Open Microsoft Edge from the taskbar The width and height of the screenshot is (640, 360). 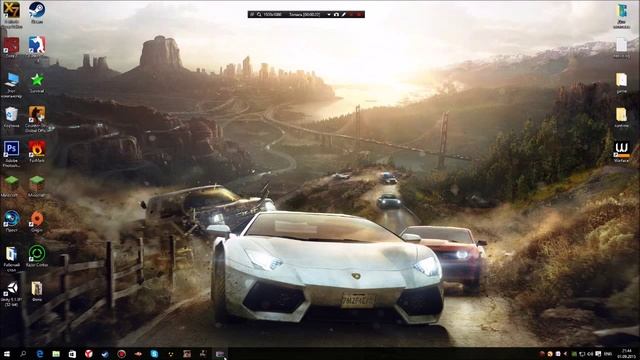(x=40, y=354)
